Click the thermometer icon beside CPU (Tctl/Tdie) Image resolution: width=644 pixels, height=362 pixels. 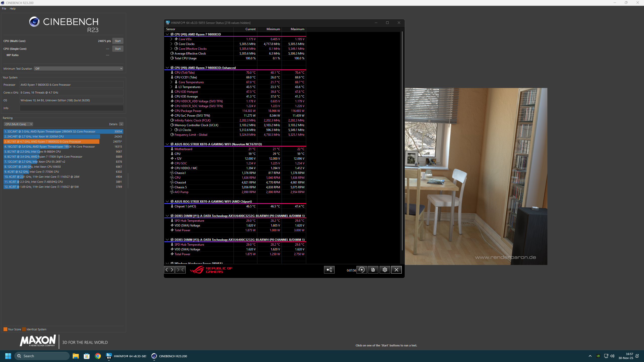click(x=172, y=72)
